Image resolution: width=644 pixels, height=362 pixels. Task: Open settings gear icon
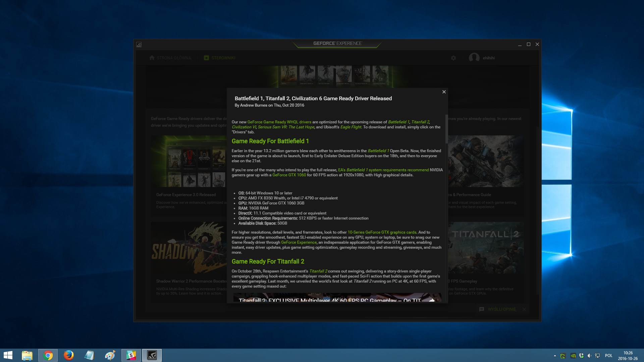tap(453, 58)
